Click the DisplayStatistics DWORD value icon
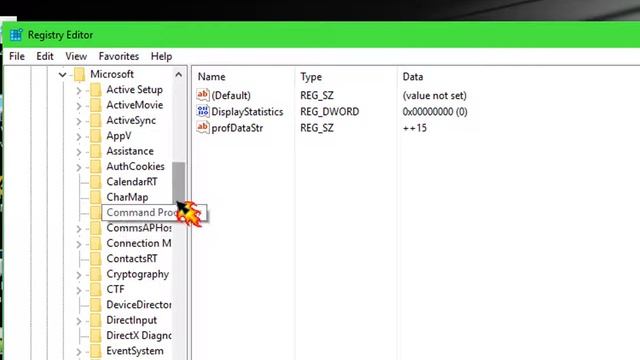This screenshot has width=640, height=360. pyautogui.click(x=203, y=111)
